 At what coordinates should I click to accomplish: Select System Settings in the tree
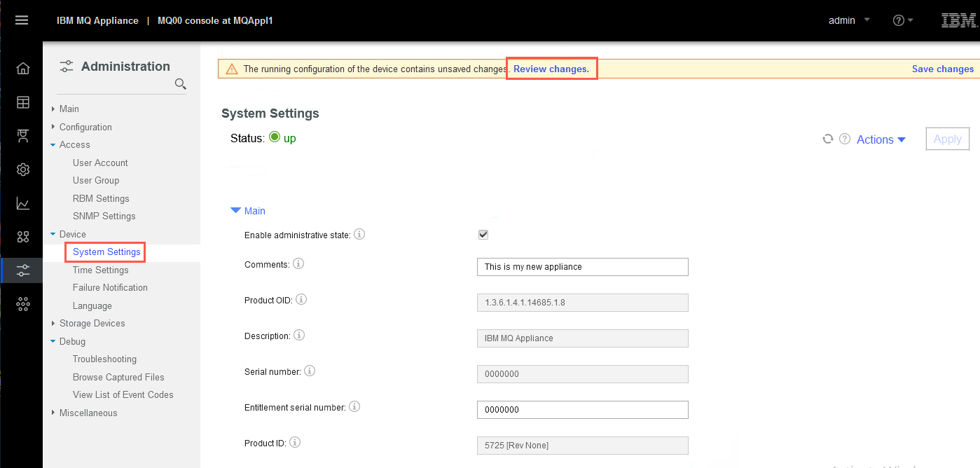(x=106, y=252)
